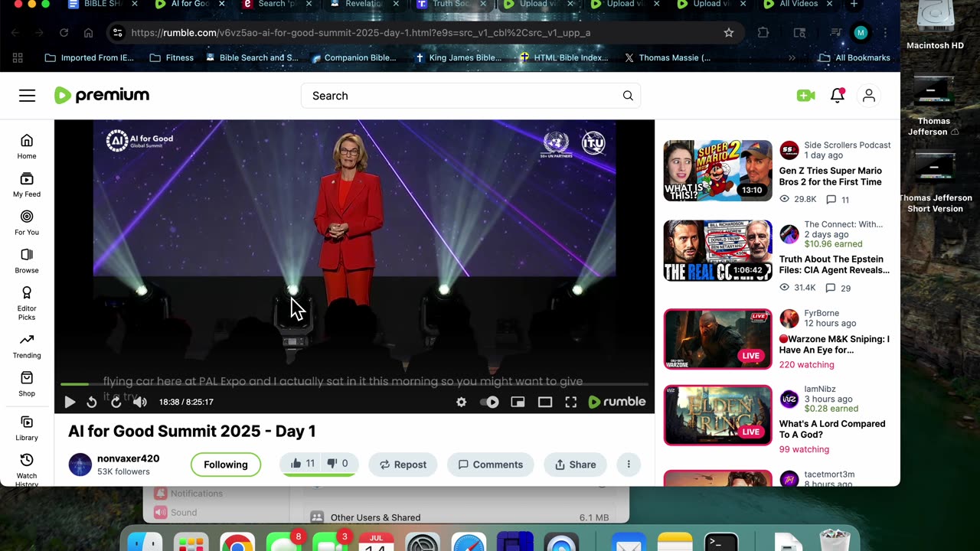This screenshot has height=551, width=980.
Task: Enter fullscreen mode
Action: coord(571,402)
